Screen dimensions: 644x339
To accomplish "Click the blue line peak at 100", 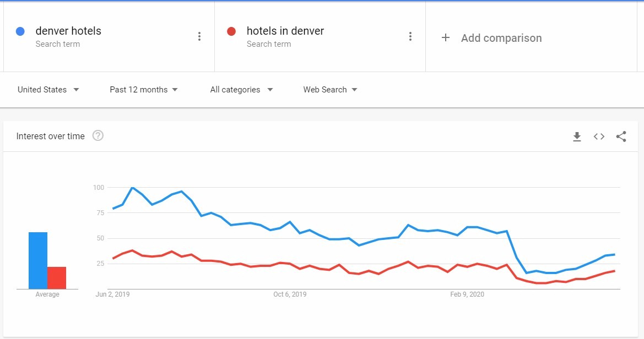I will click(132, 188).
